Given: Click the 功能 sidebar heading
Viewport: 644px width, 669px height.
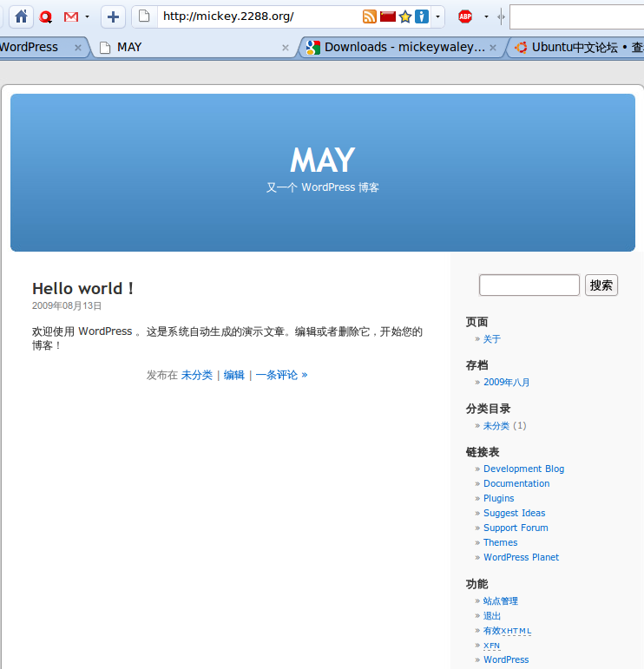Looking at the screenshot, I should 476,584.
